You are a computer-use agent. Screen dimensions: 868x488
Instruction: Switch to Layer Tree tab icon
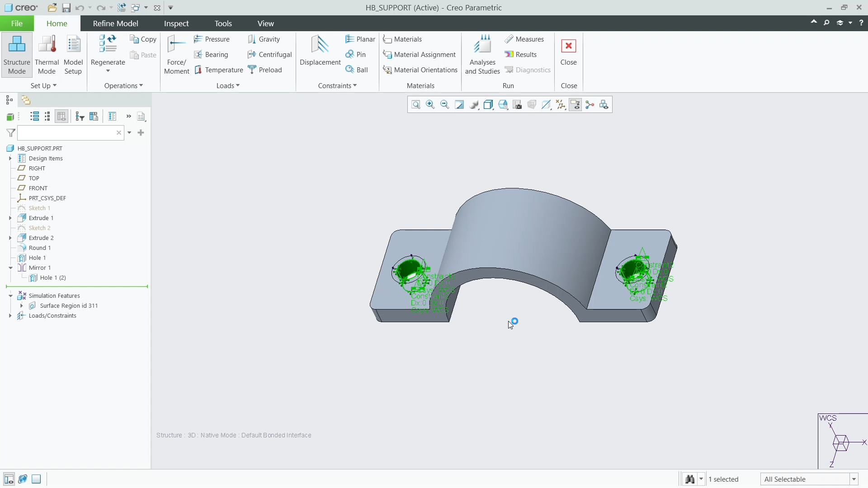pos(26,100)
